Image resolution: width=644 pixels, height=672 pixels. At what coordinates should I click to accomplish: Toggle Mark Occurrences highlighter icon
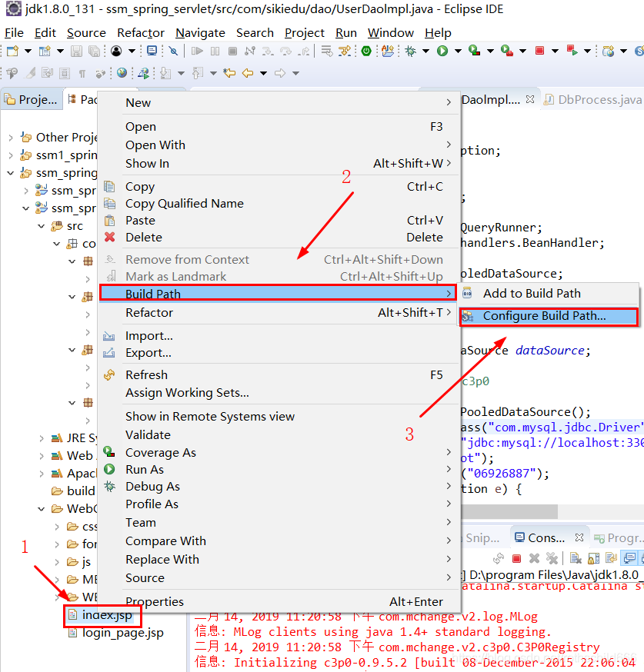coord(30,73)
